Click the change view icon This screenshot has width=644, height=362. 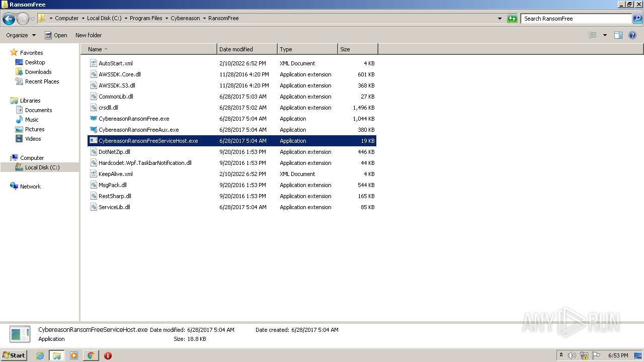[x=593, y=35]
